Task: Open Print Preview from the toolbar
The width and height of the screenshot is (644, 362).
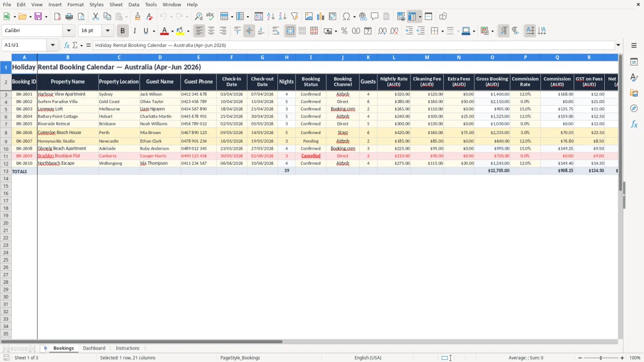Action: click(x=80, y=17)
